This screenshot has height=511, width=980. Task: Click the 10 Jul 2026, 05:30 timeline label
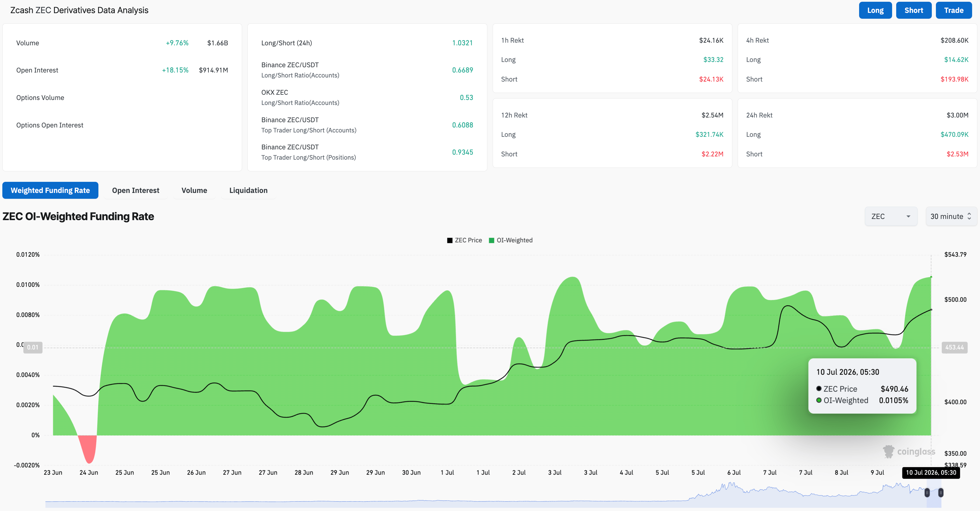click(931, 472)
